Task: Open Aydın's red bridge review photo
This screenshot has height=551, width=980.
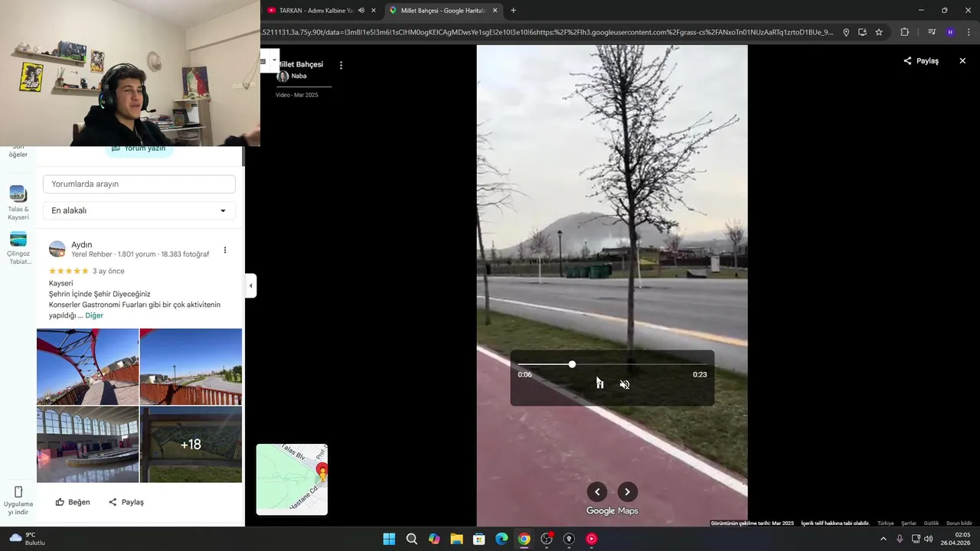Action: coord(88,367)
